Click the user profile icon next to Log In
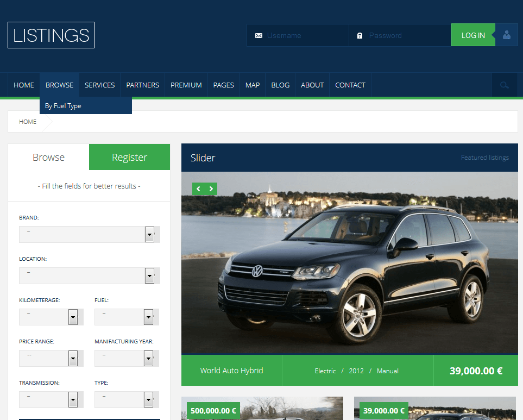Screen dimensions: 523x420 [506, 35]
